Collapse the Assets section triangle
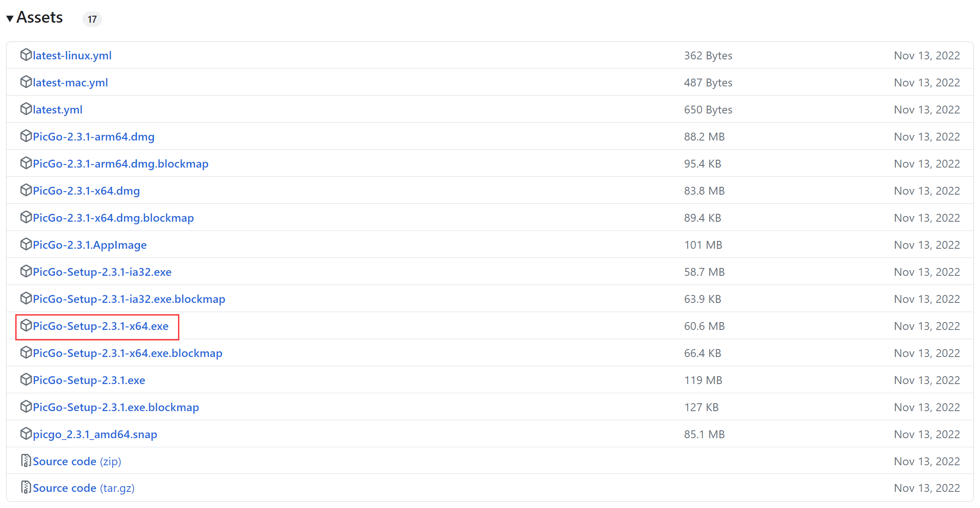Image resolution: width=980 pixels, height=508 pixels. (10, 18)
